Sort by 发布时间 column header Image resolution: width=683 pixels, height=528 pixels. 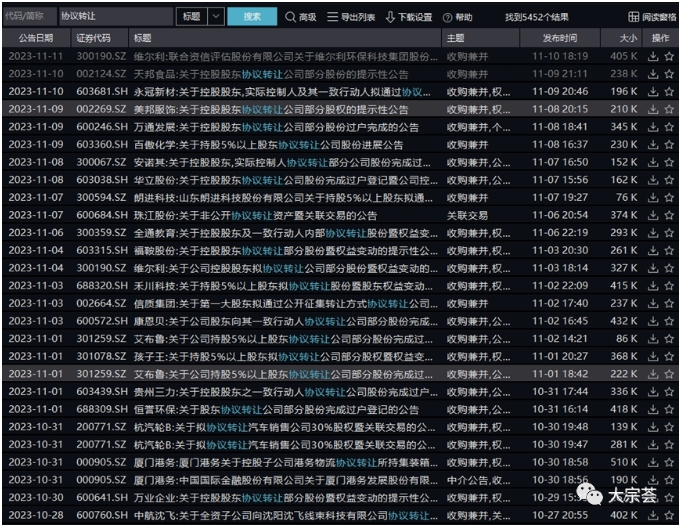tap(560, 38)
